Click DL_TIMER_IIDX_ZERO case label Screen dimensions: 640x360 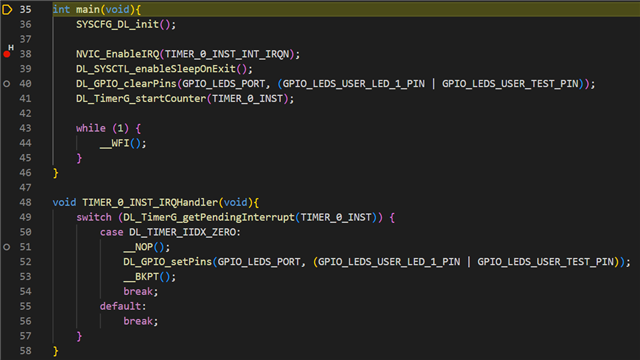click(x=182, y=232)
